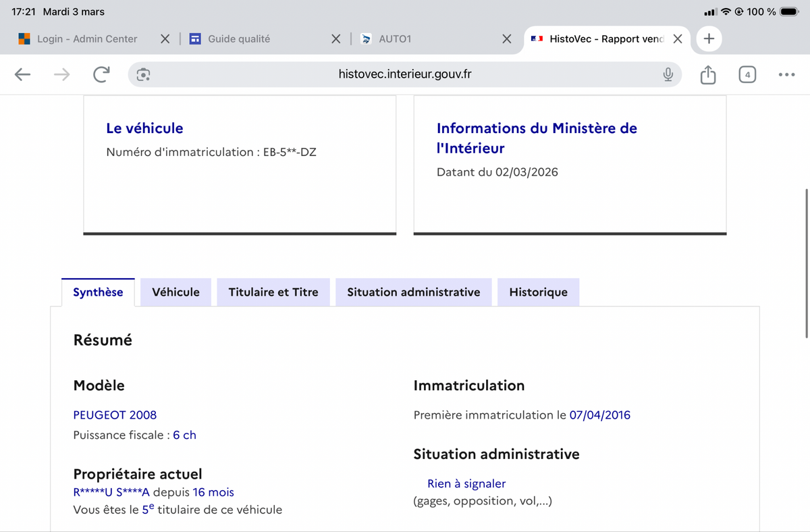Open the browser three-dots menu

click(786, 75)
